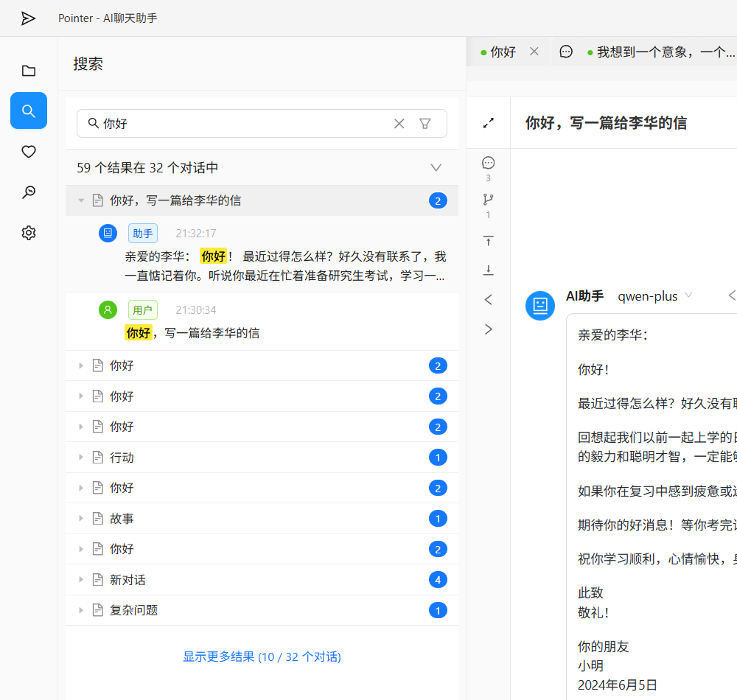The height and width of the screenshot is (700, 737).
Task: Click document icon beside 新对话
Action: (98, 580)
